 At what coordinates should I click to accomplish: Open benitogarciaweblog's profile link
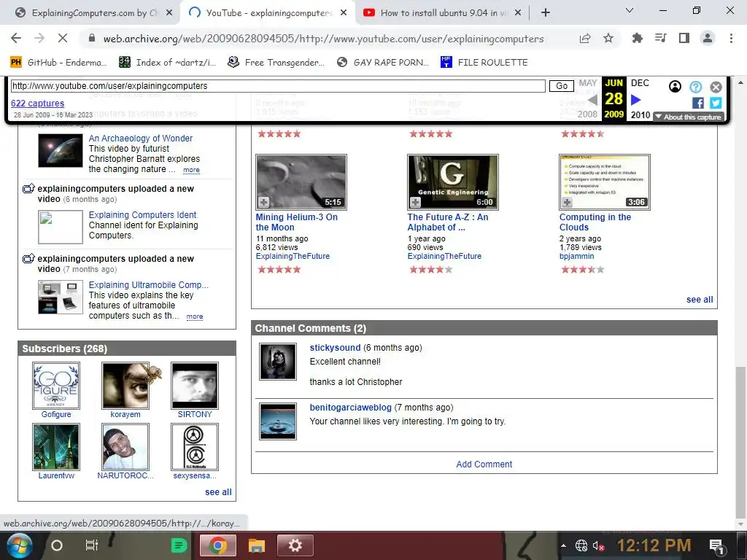[x=351, y=408]
